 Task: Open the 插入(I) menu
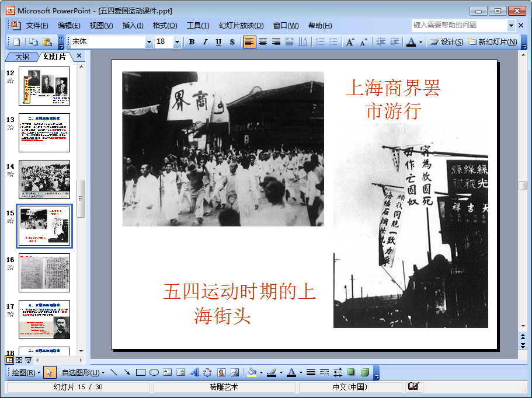133,26
